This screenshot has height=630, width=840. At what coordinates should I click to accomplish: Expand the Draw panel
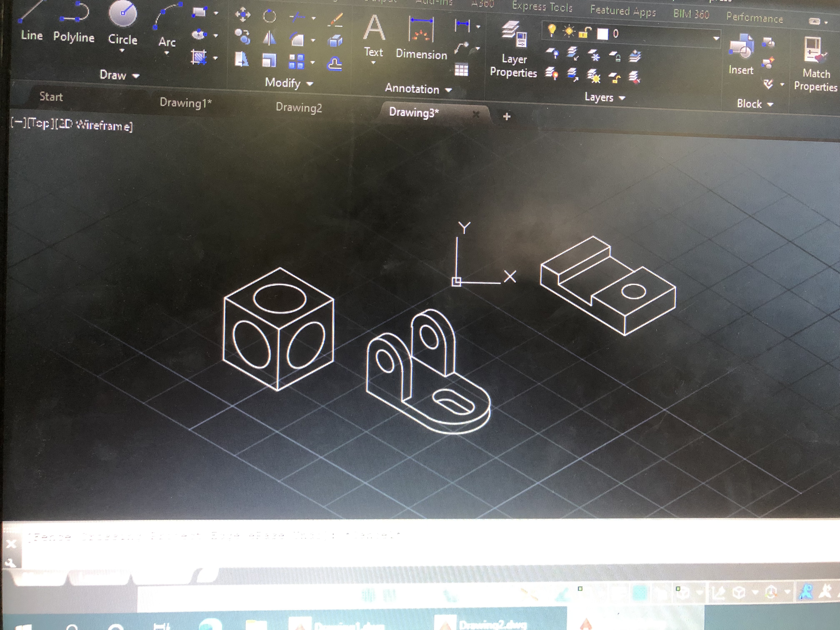(x=119, y=75)
